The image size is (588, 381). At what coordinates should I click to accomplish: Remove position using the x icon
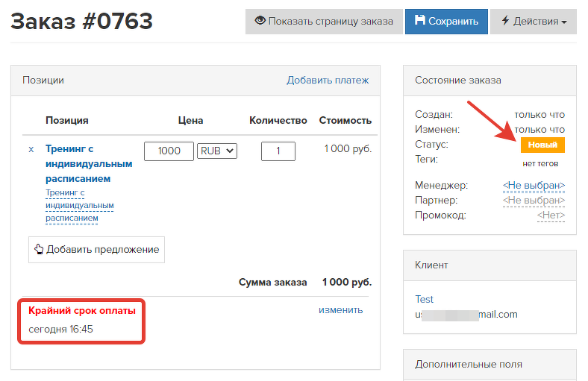point(31,149)
